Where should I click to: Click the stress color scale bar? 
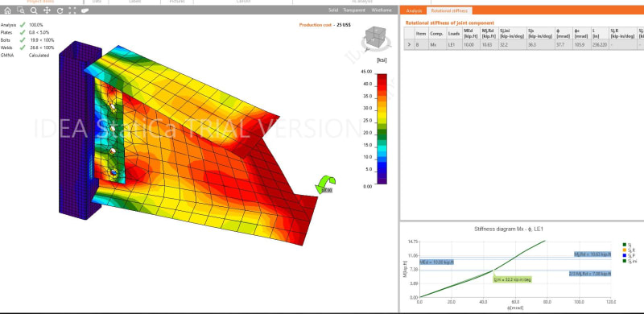pos(382,129)
